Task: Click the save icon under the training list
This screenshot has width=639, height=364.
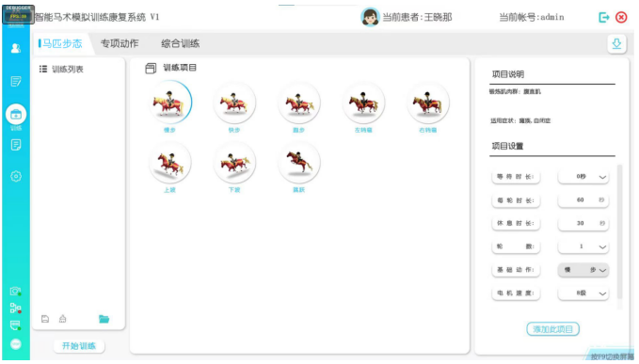Action: click(45, 319)
